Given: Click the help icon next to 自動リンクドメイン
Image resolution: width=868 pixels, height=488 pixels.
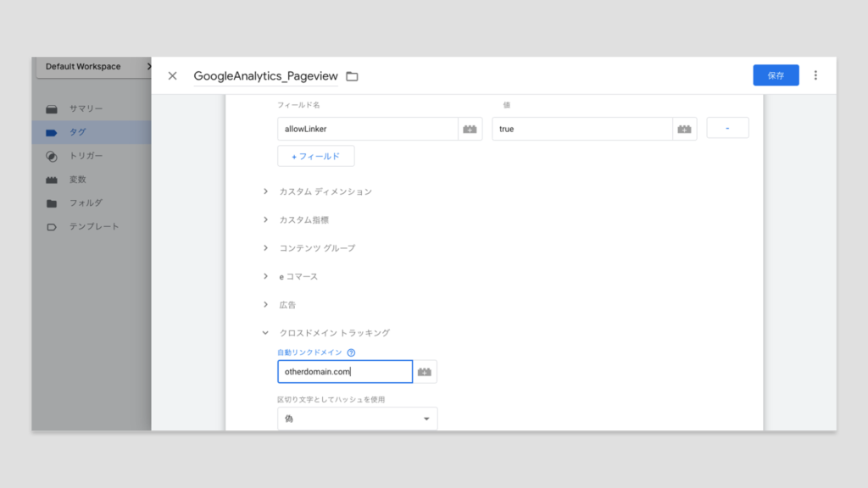Looking at the screenshot, I should (351, 352).
